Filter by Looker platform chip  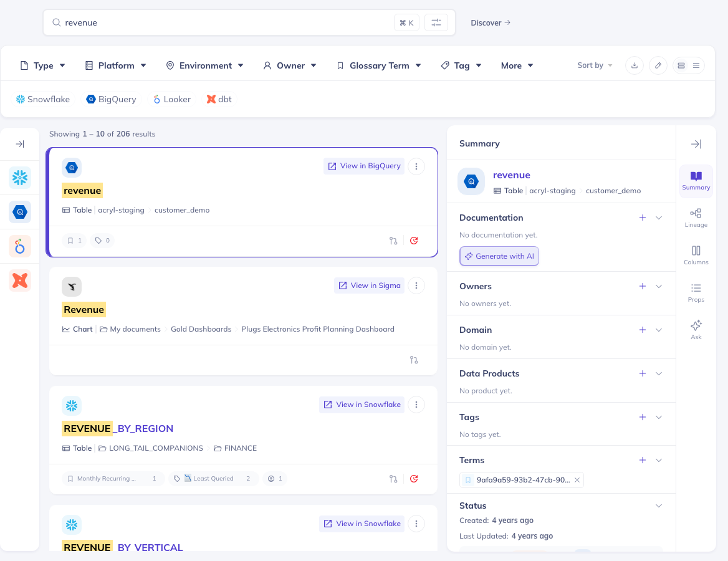172,99
